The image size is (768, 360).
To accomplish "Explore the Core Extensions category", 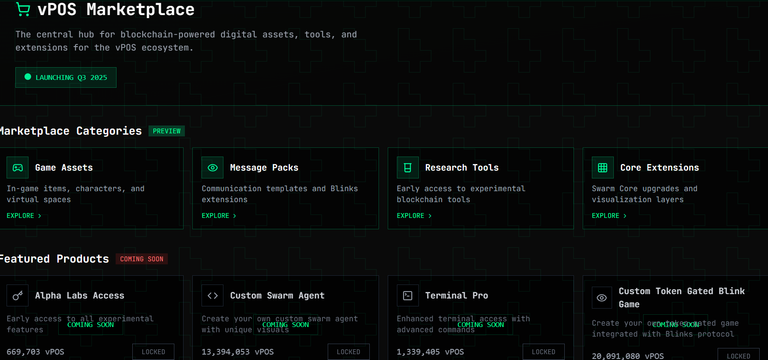I will [x=609, y=216].
